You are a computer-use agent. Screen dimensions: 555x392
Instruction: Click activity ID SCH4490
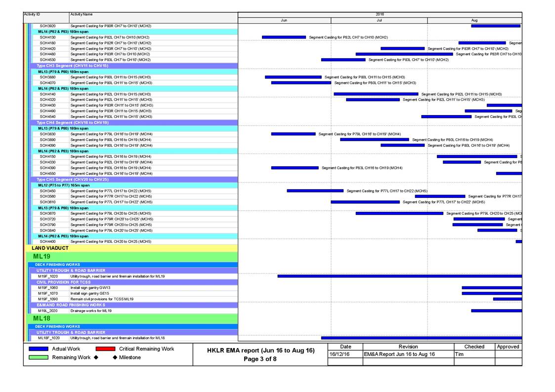point(47,111)
